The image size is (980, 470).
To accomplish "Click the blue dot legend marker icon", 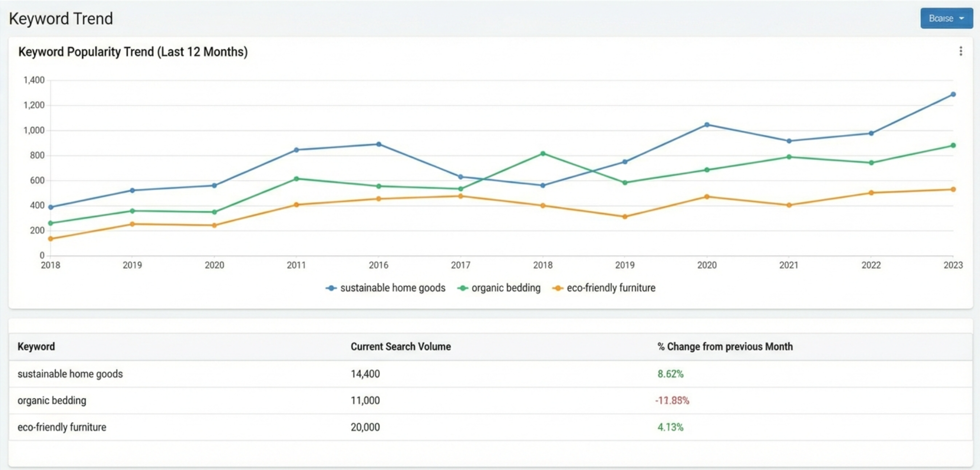I will point(330,288).
